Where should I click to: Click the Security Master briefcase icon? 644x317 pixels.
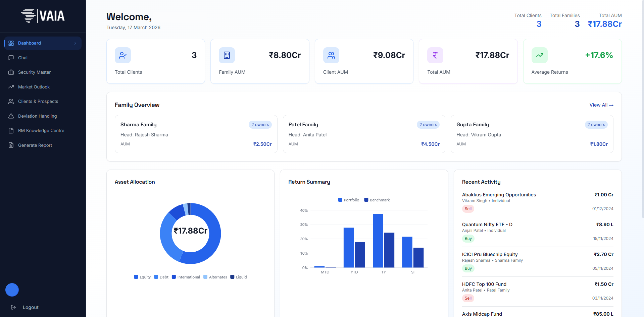coord(11,72)
